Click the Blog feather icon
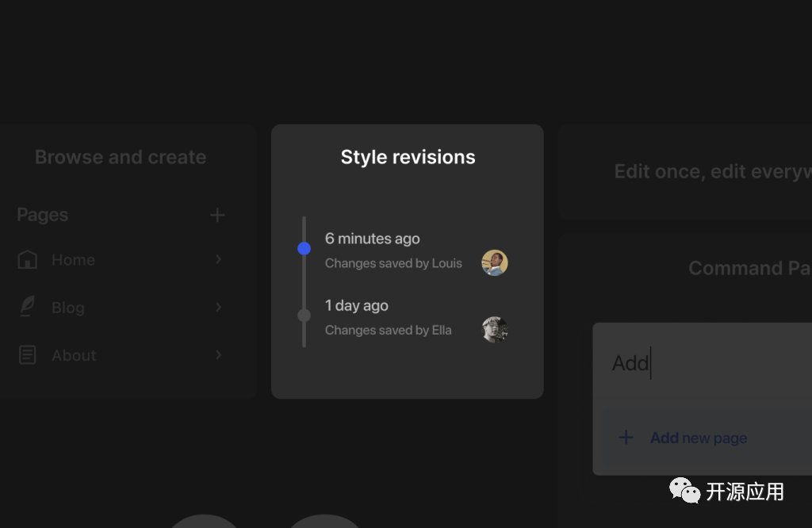This screenshot has height=528, width=812. pyautogui.click(x=28, y=308)
